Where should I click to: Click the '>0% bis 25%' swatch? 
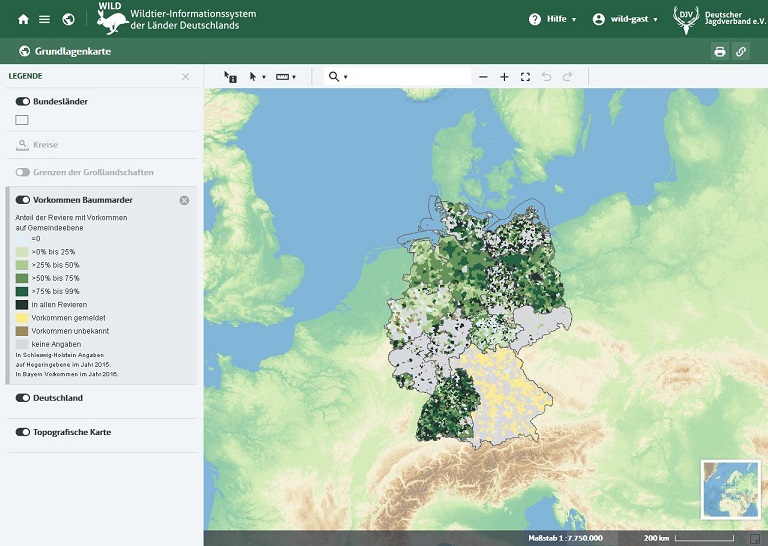click(x=22, y=252)
